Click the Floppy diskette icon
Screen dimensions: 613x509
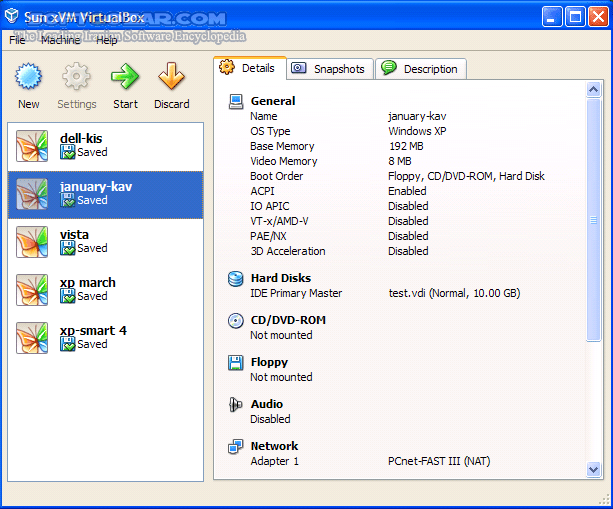(x=236, y=363)
